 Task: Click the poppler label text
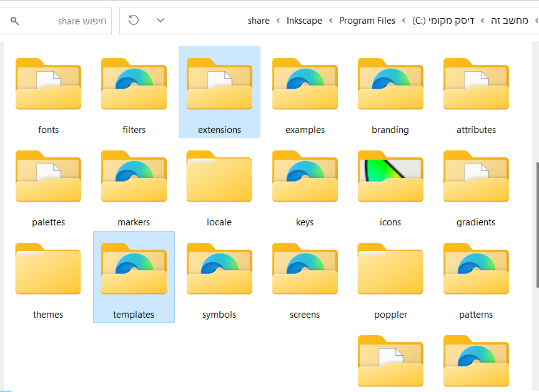coord(390,315)
